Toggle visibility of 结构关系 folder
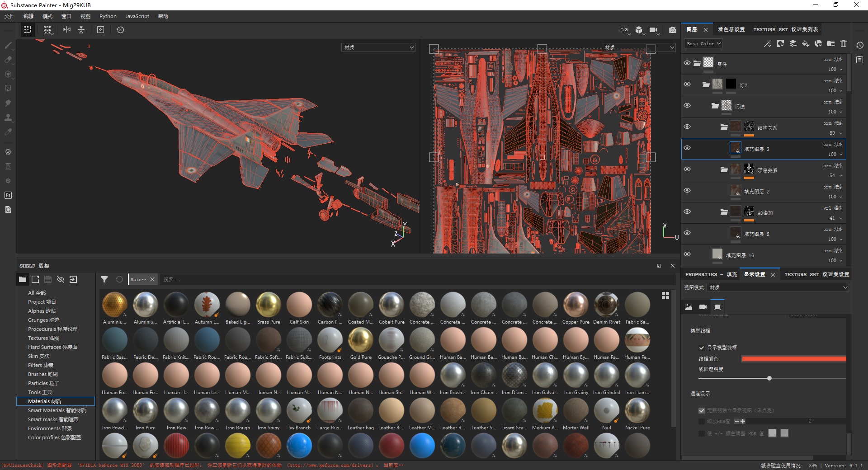The image size is (868, 470). (x=687, y=127)
